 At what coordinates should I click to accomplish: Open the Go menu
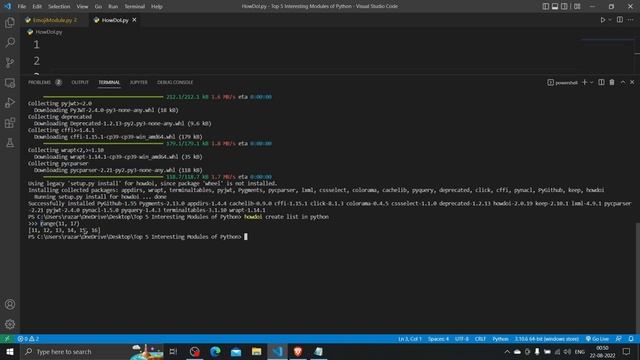point(98,7)
